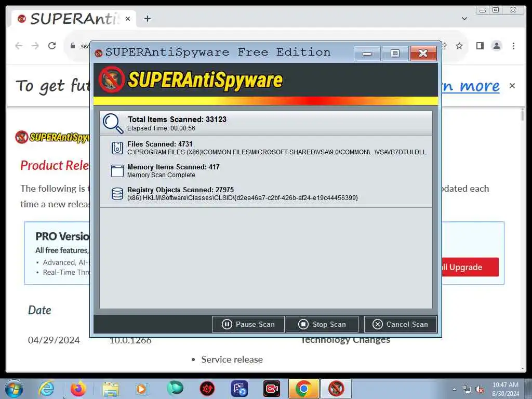Follow the 'more' link in Chrome banner
532x399 pixels.
(480, 86)
